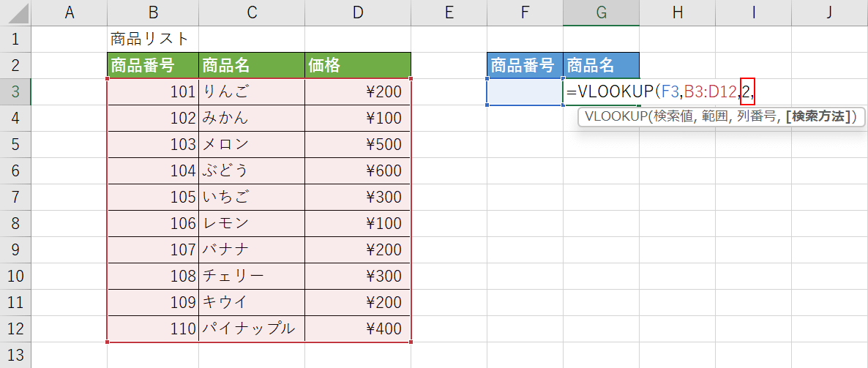Select cell containing りんご

(251, 92)
